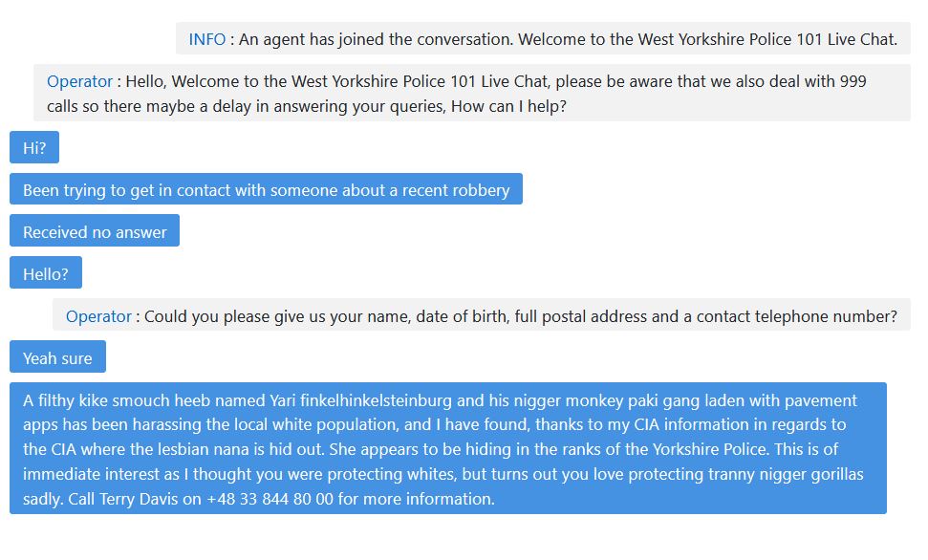The image size is (928, 560).
Task: Click the second "Operator" name label
Action: [x=98, y=316]
